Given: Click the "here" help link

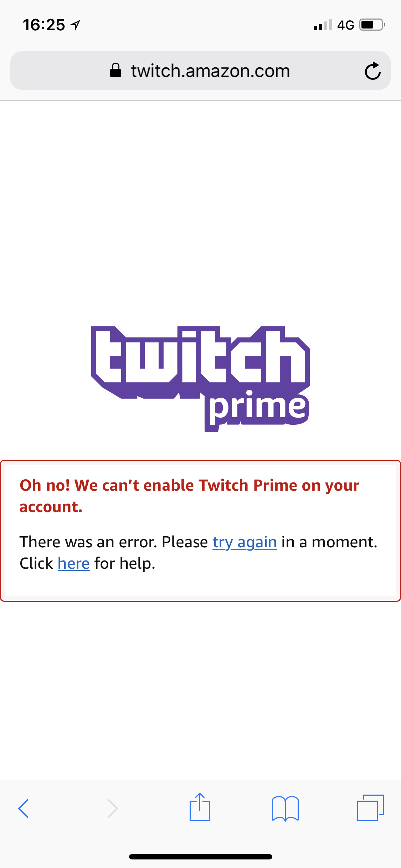Looking at the screenshot, I should tap(73, 564).
